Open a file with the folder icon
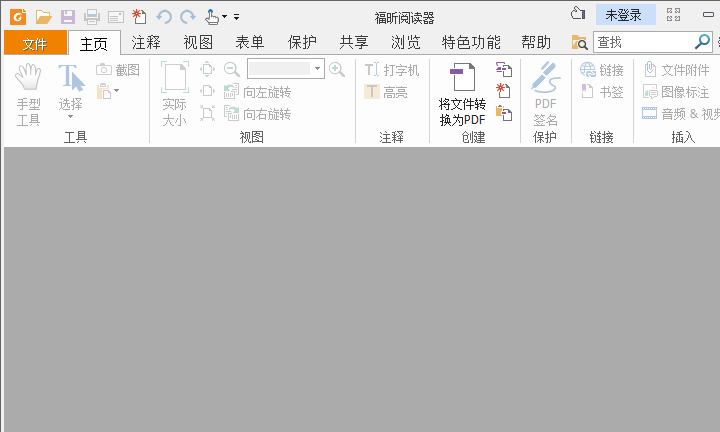Screen dimensions: 720x432 click(x=44, y=17)
